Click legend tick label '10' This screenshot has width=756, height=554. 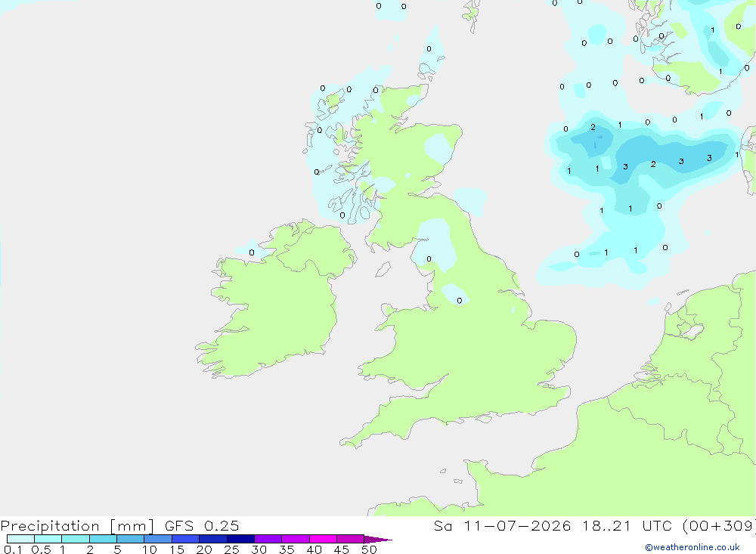(x=150, y=549)
